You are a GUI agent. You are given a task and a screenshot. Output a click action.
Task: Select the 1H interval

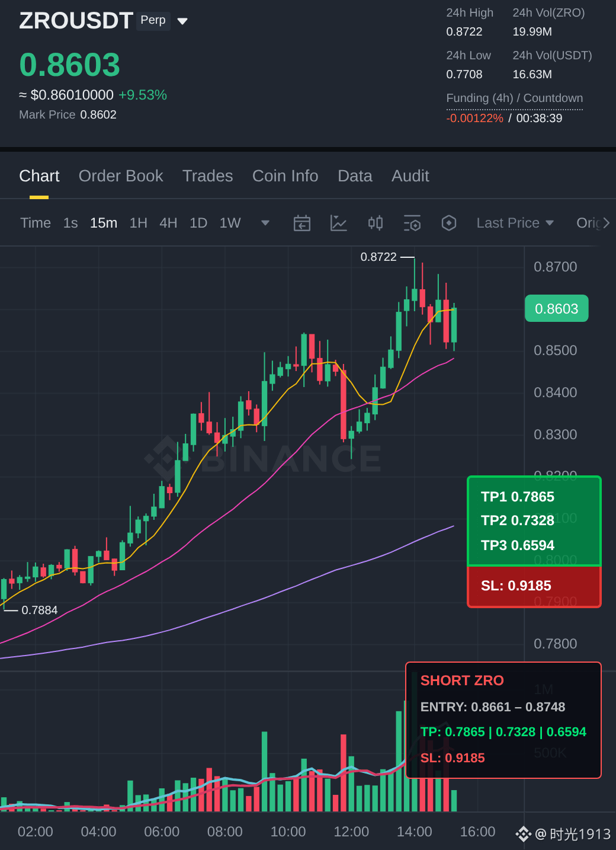[139, 223]
